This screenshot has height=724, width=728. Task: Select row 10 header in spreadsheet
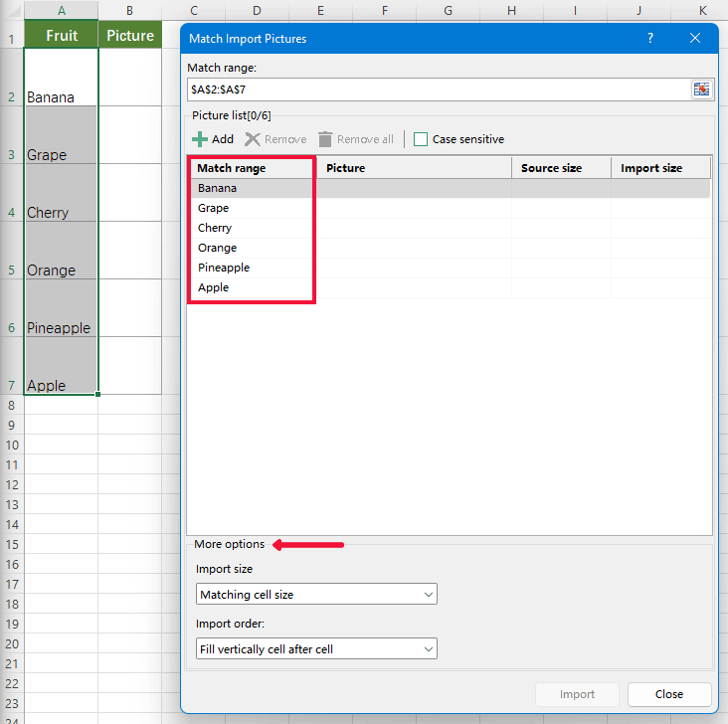pos(12,445)
